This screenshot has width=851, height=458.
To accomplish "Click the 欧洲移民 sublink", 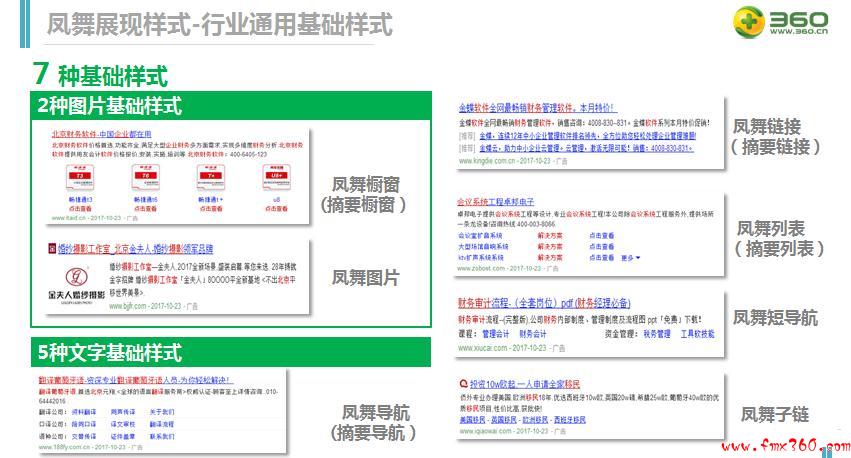I will point(535,420).
